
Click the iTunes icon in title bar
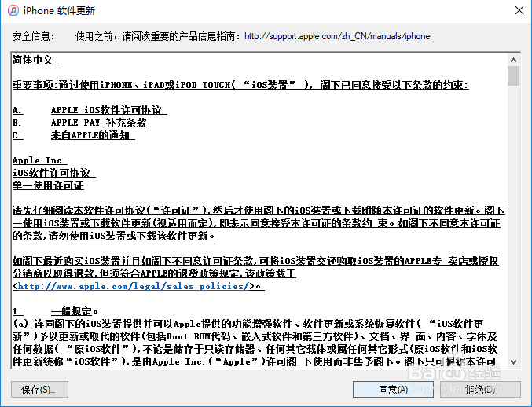pyautogui.click(x=13, y=10)
